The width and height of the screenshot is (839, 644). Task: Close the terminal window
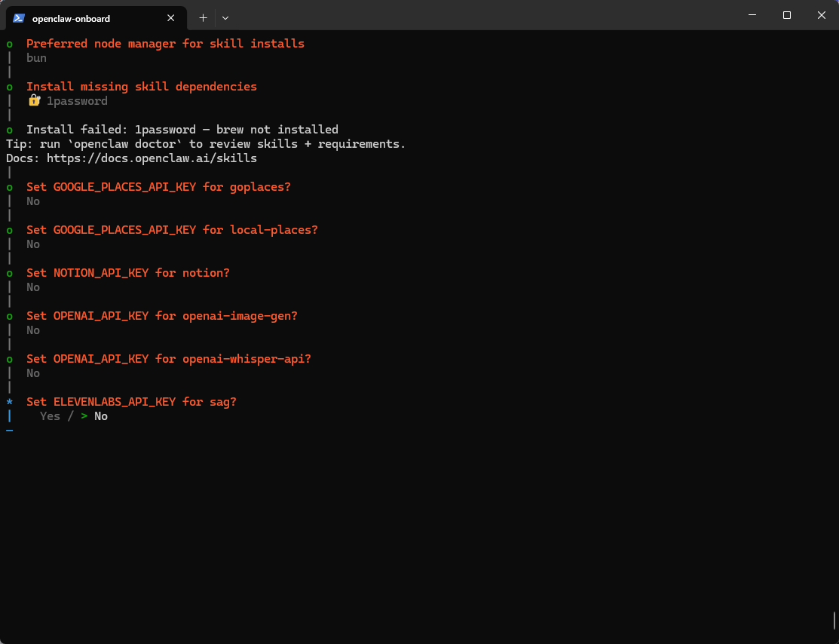(822, 15)
